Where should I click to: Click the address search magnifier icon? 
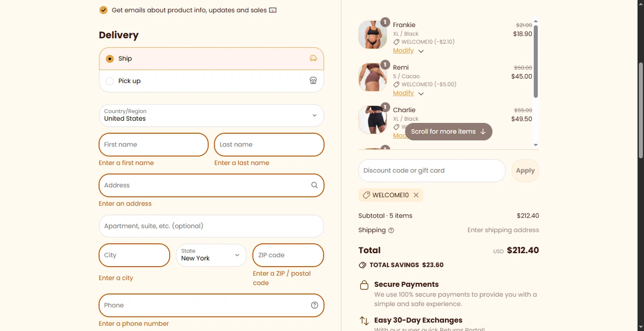pos(315,185)
